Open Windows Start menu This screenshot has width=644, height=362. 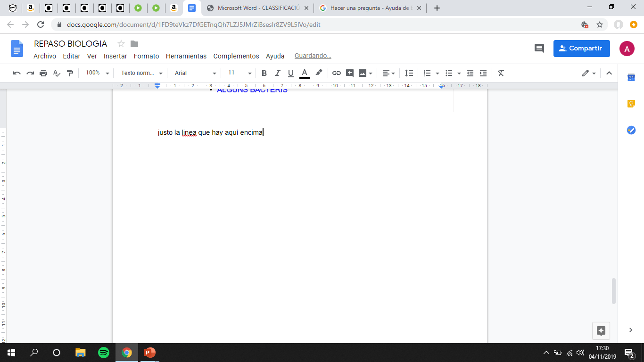click(11, 353)
